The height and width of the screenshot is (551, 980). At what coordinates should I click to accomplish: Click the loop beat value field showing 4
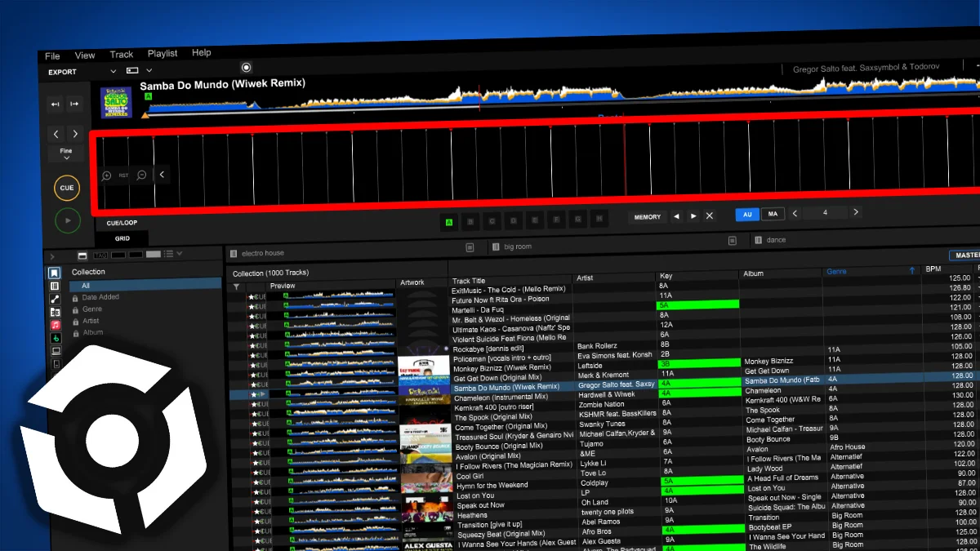click(825, 213)
